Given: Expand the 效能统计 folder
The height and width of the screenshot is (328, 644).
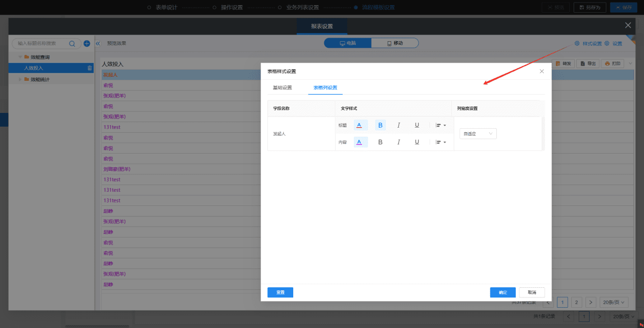Looking at the screenshot, I should [x=20, y=79].
